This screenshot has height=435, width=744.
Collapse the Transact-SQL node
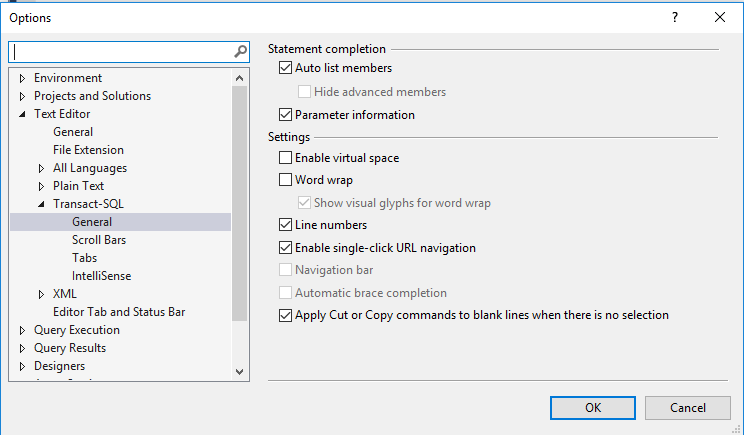(x=41, y=204)
